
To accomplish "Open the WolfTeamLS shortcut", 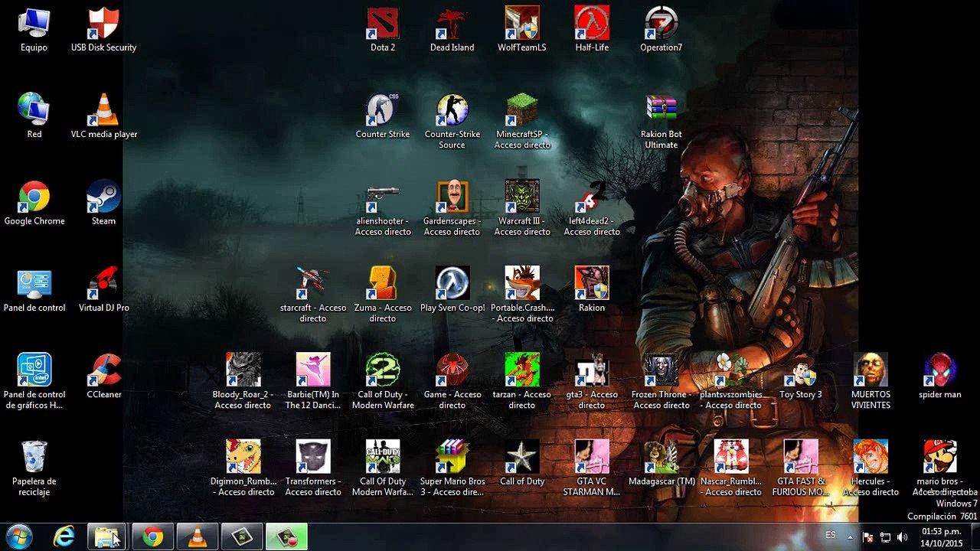I will tap(522, 30).
